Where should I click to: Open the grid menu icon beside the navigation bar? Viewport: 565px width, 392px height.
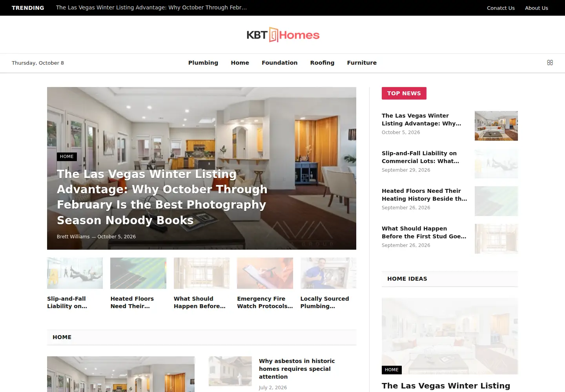pyautogui.click(x=550, y=63)
